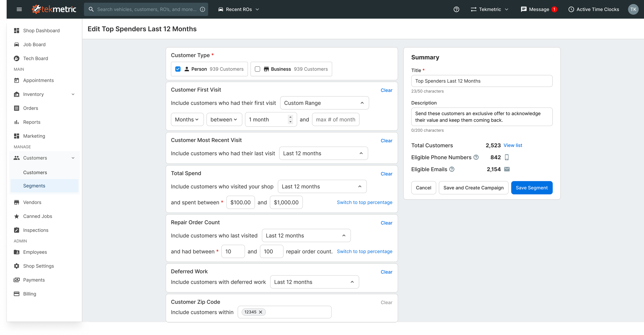Click Eligible Phone Numbers help icon
The image size is (644, 335).
click(x=476, y=157)
